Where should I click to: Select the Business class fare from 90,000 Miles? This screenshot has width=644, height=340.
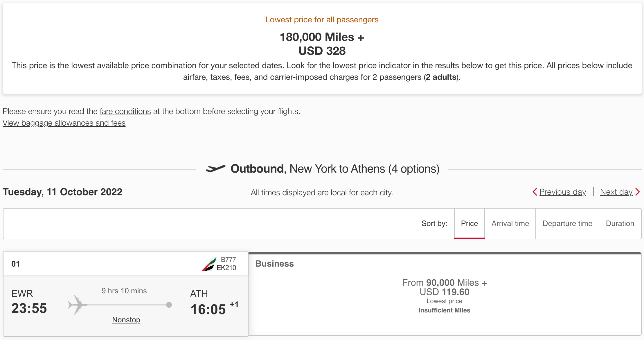[x=444, y=287]
